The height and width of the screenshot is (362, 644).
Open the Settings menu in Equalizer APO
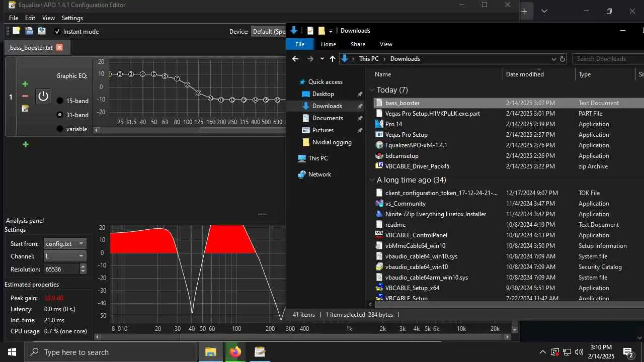point(72,18)
